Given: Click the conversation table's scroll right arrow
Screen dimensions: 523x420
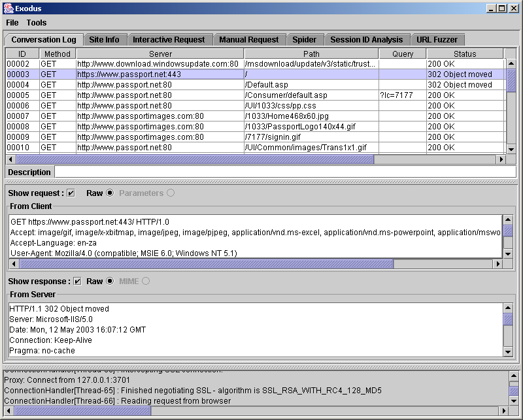Looking at the screenshot, I should [x=501, y=159].
